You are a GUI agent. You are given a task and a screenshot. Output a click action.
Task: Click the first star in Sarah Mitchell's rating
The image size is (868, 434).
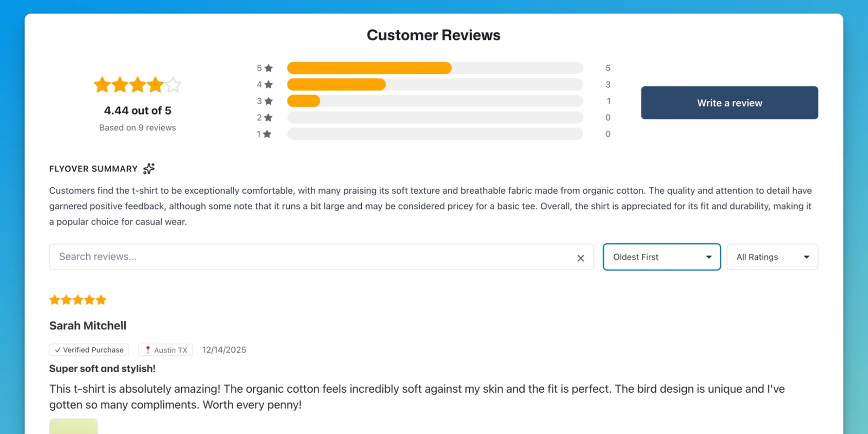[54, 299]
